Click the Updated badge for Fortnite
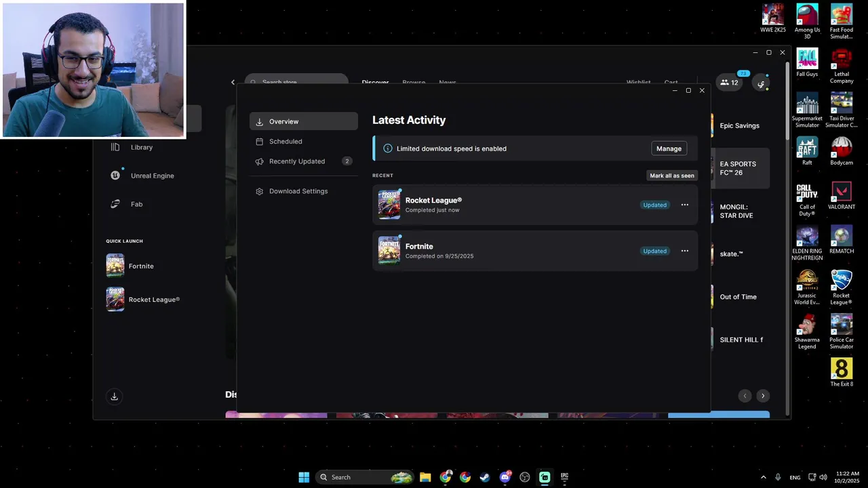Image resolution: width=868 pixels, height=488 pixels. [x=654, y=251]
